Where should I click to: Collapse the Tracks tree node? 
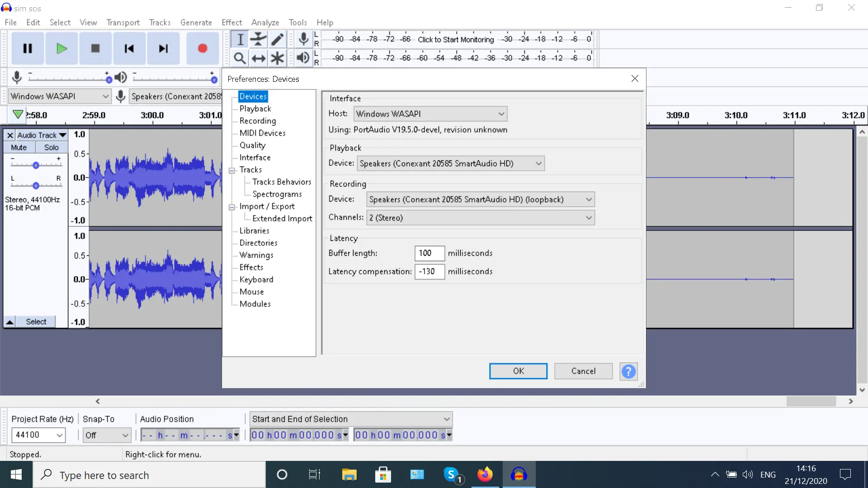coord(232,170)
